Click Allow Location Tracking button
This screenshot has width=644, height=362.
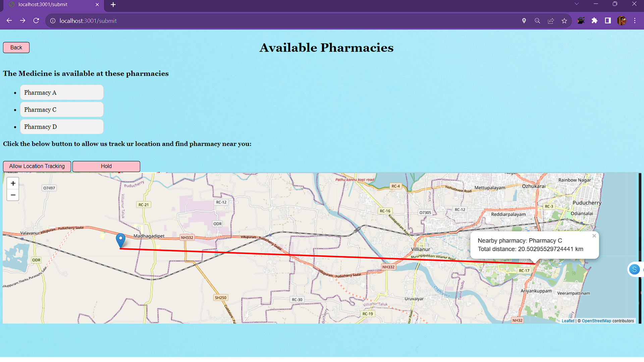[37, 166]
